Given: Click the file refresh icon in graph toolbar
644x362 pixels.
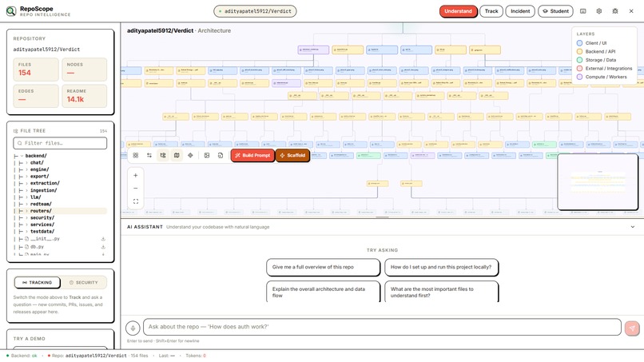Looking at the screenshot, I should (221, 155).
